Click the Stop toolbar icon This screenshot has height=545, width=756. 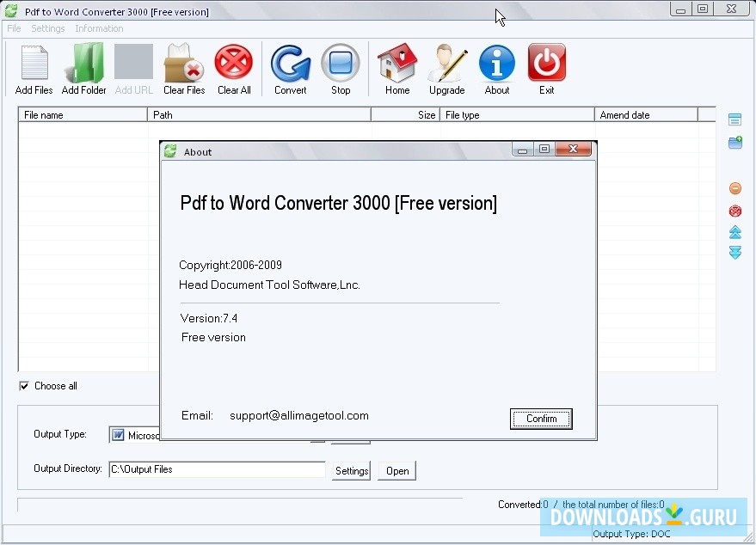coord(341,69)
